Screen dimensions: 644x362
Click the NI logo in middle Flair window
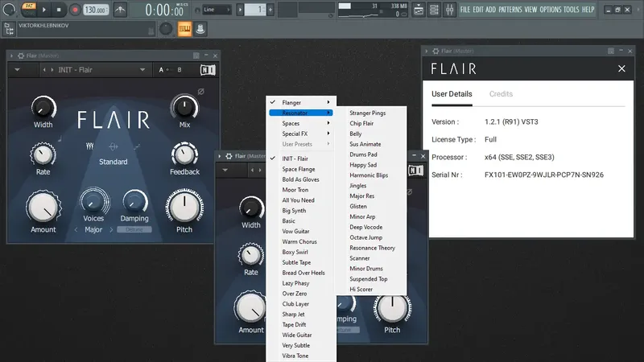pyautogui.click(x=415, y=171)
